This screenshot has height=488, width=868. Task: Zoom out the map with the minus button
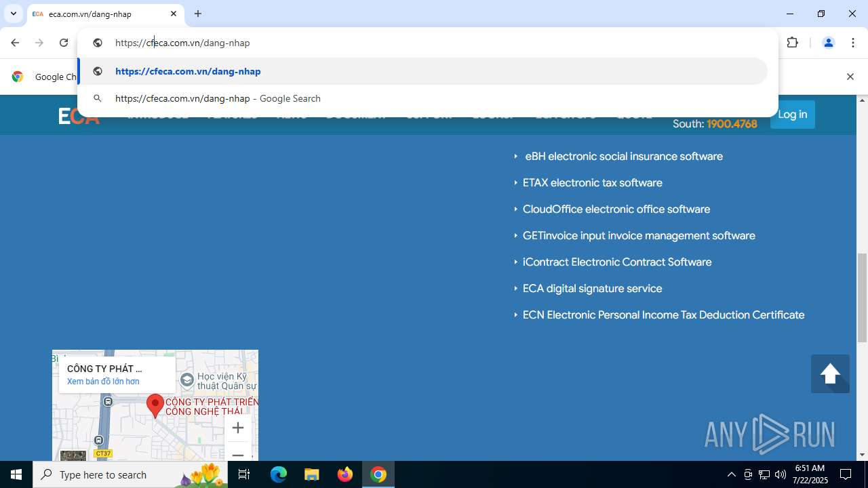238,453
